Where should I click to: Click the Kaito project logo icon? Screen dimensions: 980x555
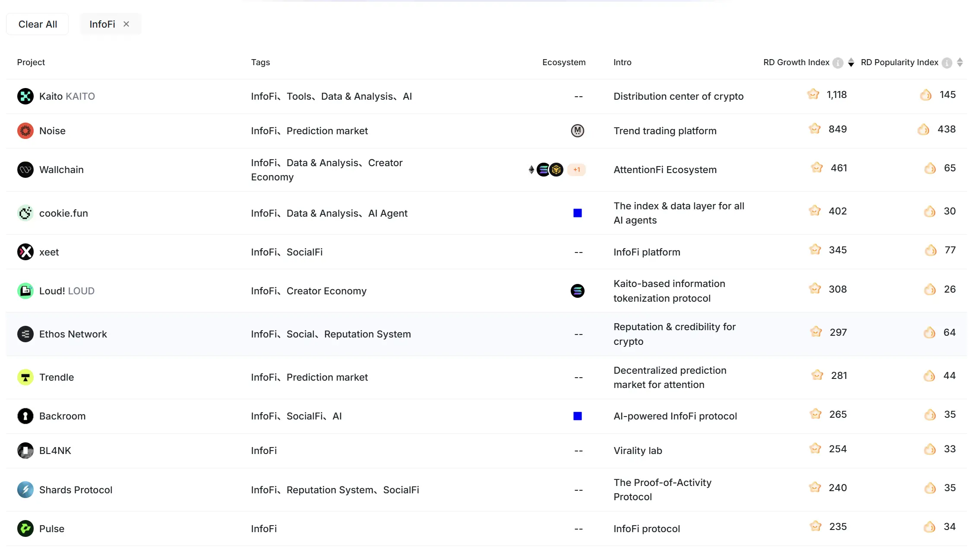coord(25,96)
